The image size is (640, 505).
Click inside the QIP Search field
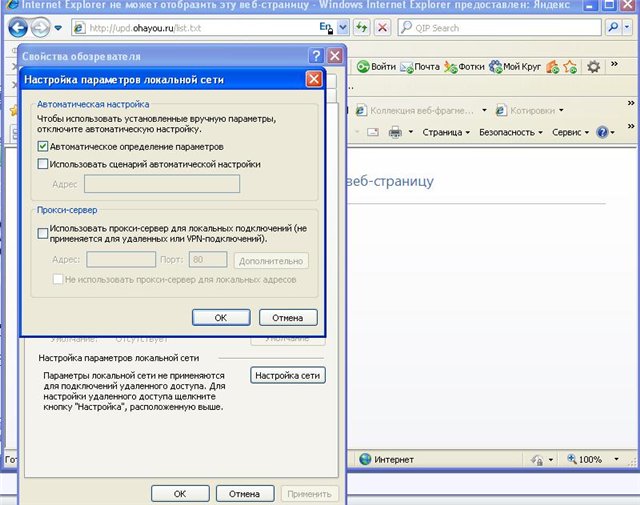500,28
